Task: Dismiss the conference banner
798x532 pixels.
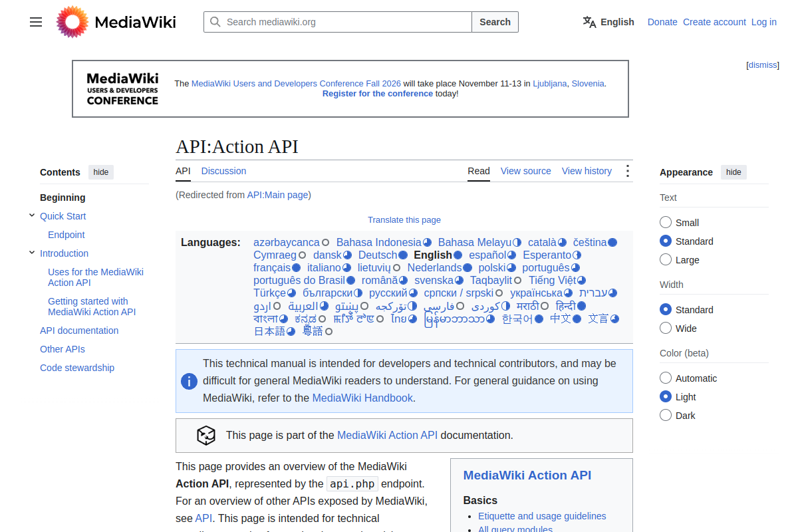Action: [762, 65]
